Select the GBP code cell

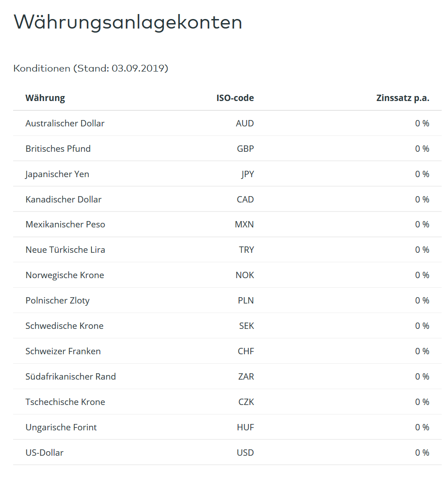(x=245, y=149)
